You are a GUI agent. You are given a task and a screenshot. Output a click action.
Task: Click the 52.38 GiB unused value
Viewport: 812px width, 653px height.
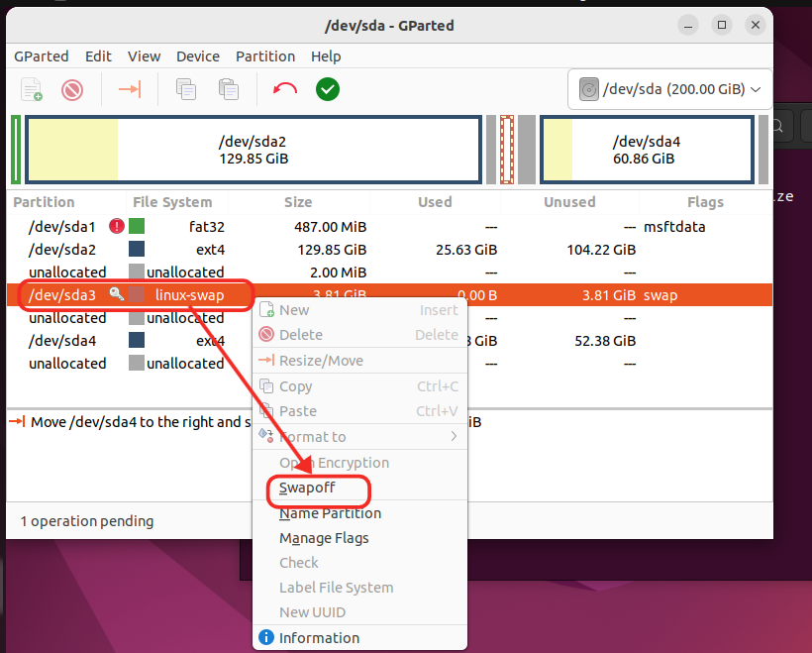pyautogui.click(x=605, y=341)
